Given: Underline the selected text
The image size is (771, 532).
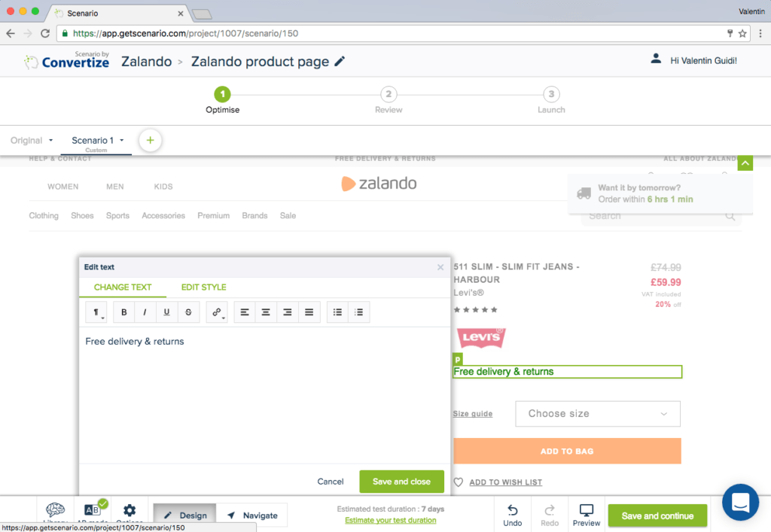Looking at the screenshot, I should (x=166, y=312).
